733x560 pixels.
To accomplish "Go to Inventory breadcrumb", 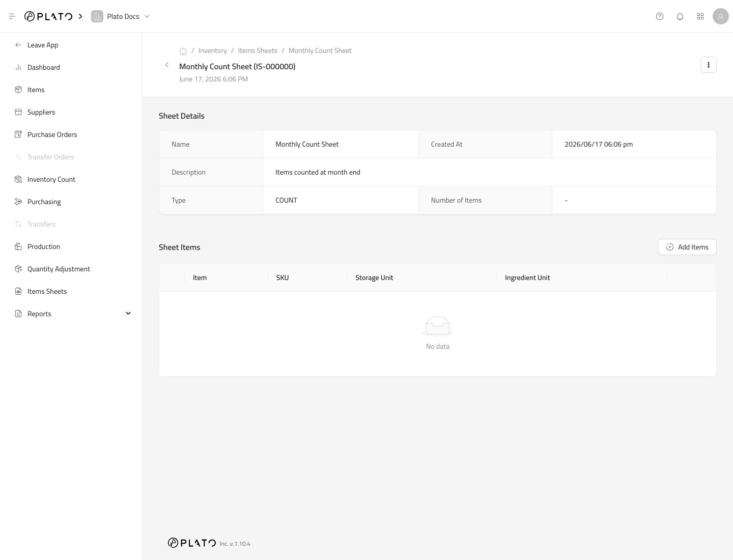I will tap(212, 50).
